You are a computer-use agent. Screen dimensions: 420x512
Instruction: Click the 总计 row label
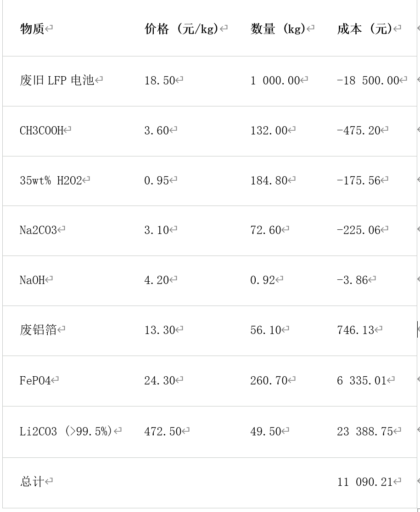point(32,481)
